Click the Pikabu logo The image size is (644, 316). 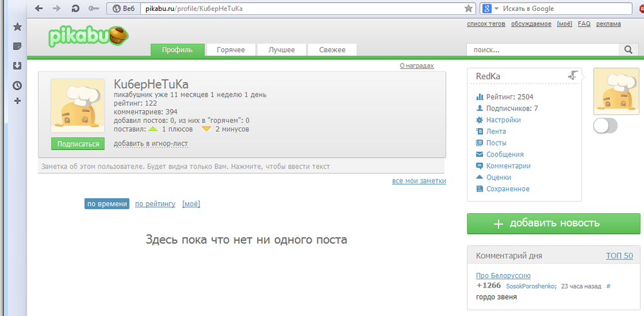click(x=89, y=37)
